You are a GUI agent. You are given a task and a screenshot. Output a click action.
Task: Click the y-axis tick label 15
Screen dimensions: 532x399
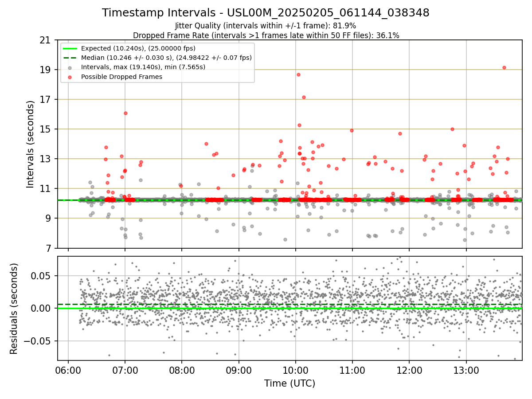click(45, 129)
